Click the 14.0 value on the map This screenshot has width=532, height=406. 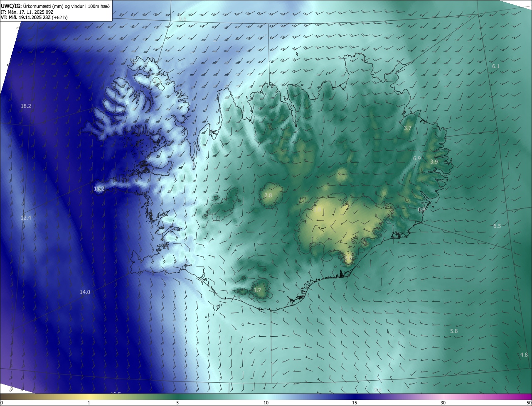tap(85, 292)
